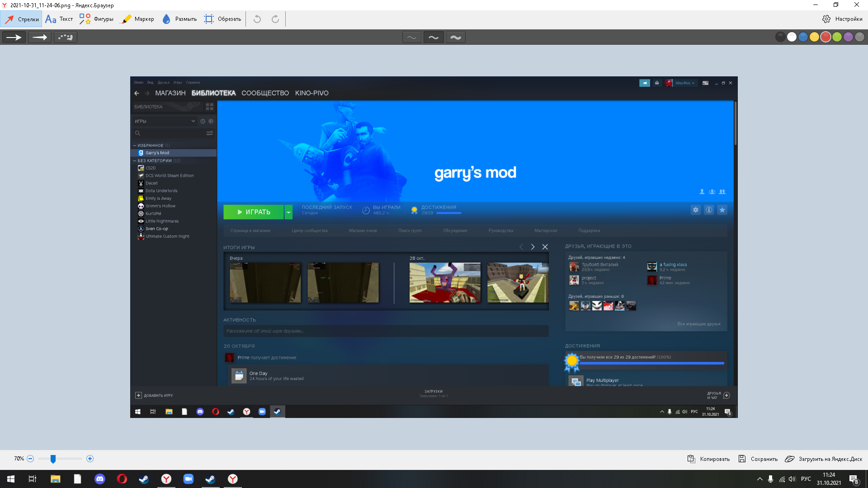This screenshot has width=868, height=488.
Task: Choose the dotted curved arrow style
Action: pyautogui.click(x=66, y=37)
